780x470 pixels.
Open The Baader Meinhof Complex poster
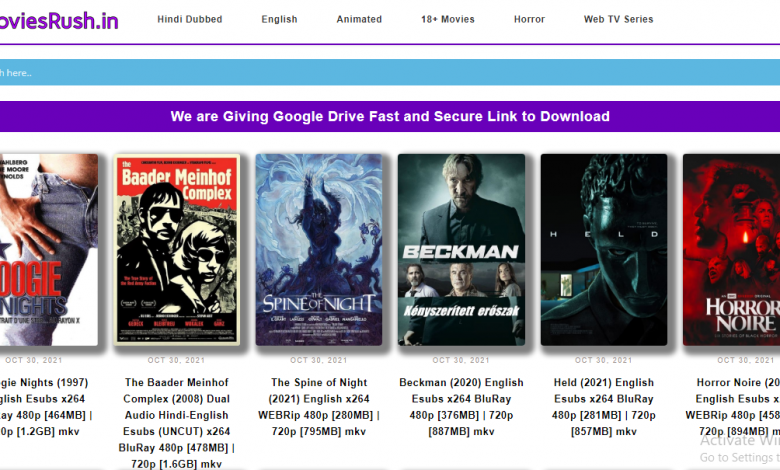pyautogui.click(x=177, y=250)
